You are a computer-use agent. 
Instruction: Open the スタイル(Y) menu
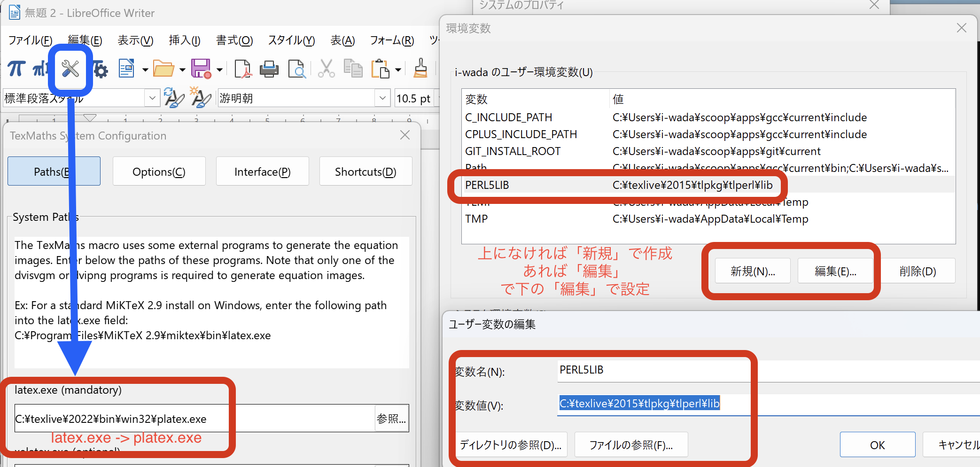pos(291,40)
